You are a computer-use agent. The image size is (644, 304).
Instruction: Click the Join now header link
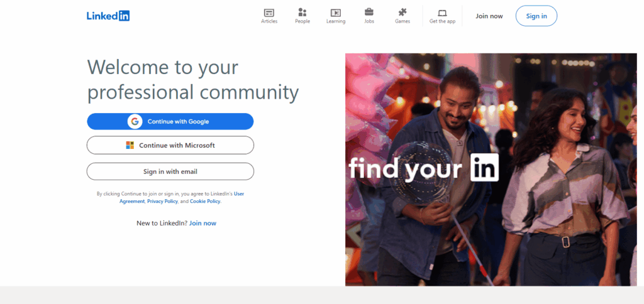pyautogui.click(x=489, y=16)
